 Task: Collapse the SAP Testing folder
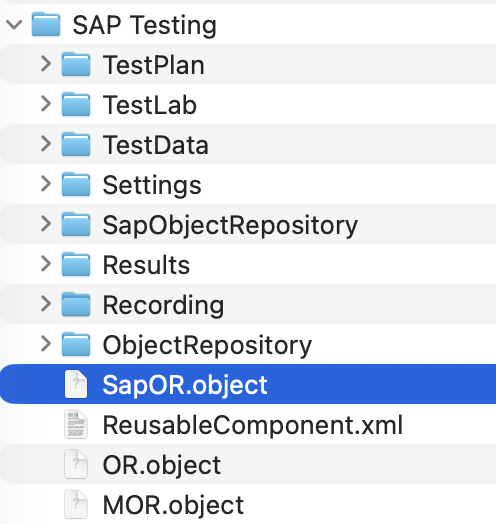(x=14, y=24)
